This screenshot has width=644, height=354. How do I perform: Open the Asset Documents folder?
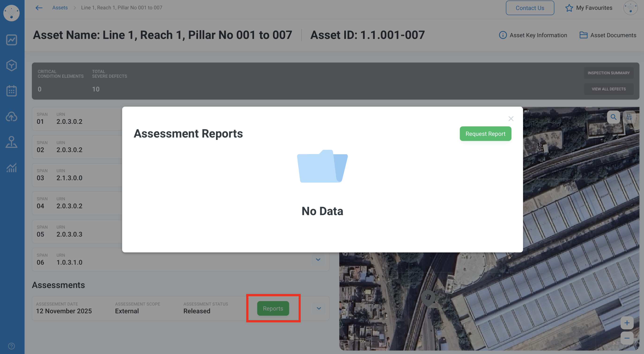[x=608, y=35]
